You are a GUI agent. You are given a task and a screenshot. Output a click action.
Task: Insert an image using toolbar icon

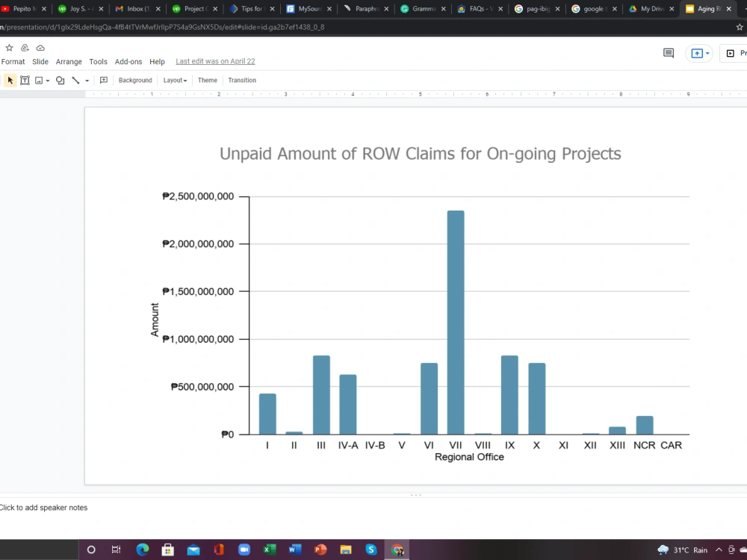click(x=39, y=81)
